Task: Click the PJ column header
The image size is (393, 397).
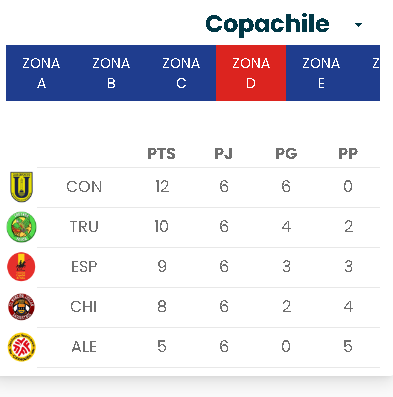Action: coord(223,154)
